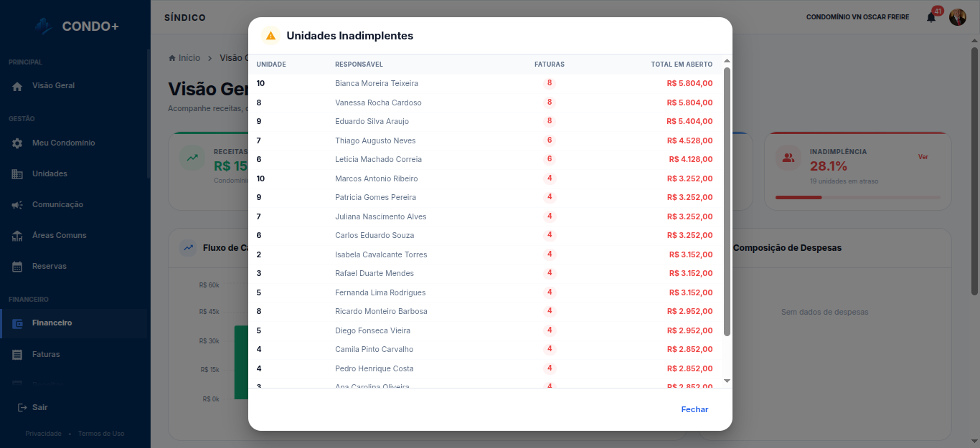Select Financeiro in sidebar
980x448 pixels.
[x=73, y=323]
